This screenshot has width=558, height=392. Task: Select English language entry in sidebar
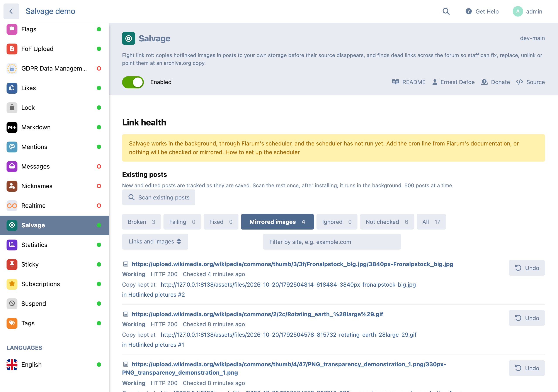[54, 364]
